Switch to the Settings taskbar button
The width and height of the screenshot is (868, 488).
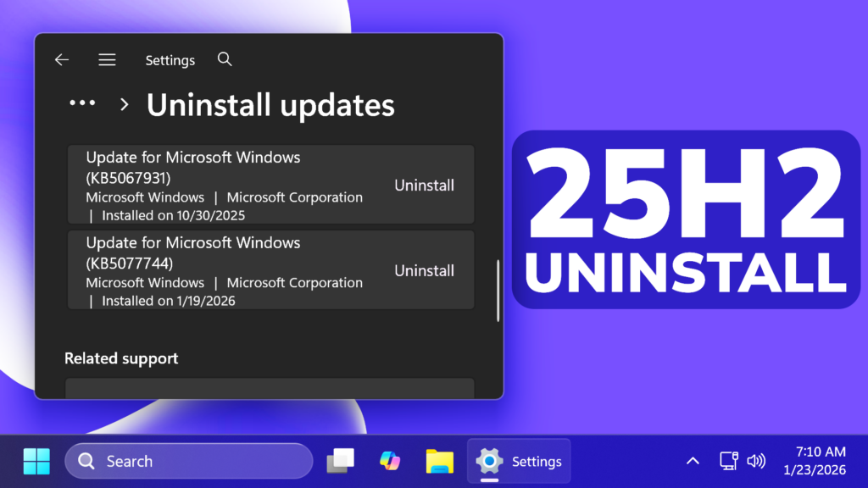pos(519,461)
